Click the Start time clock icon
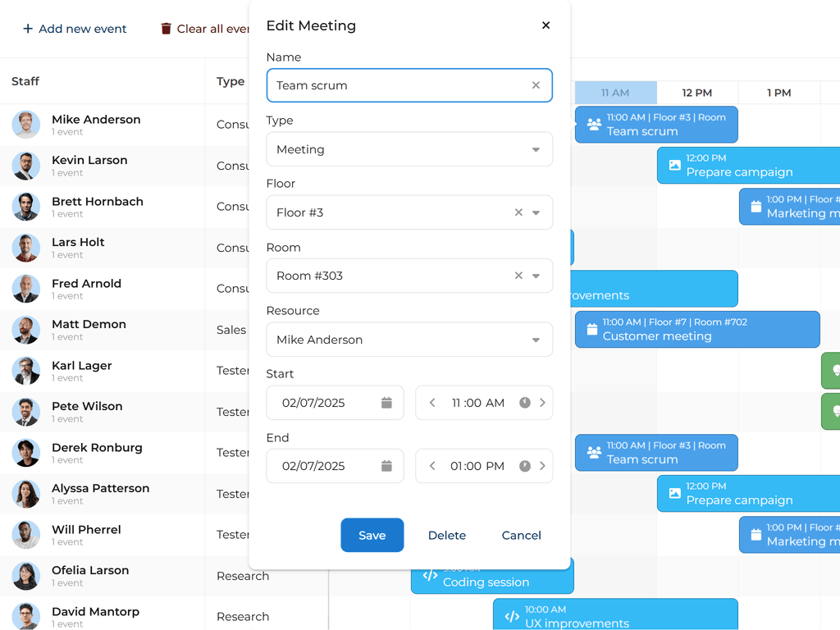840x630 pixels. click(525, 403)
